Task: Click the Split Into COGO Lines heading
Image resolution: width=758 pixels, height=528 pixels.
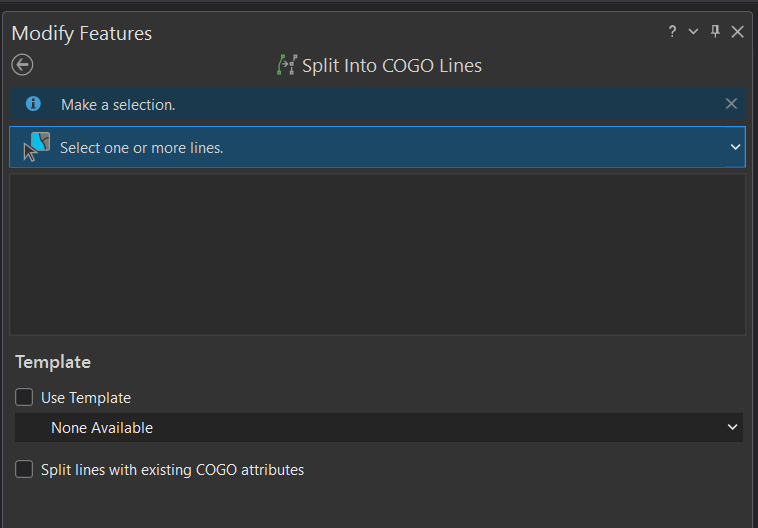Action: 392,66
